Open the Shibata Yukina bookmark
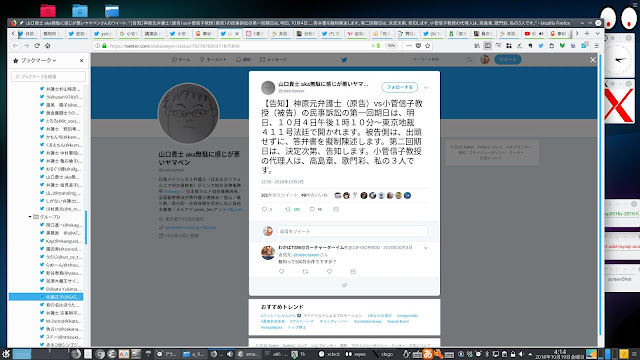 coord(61,289)
